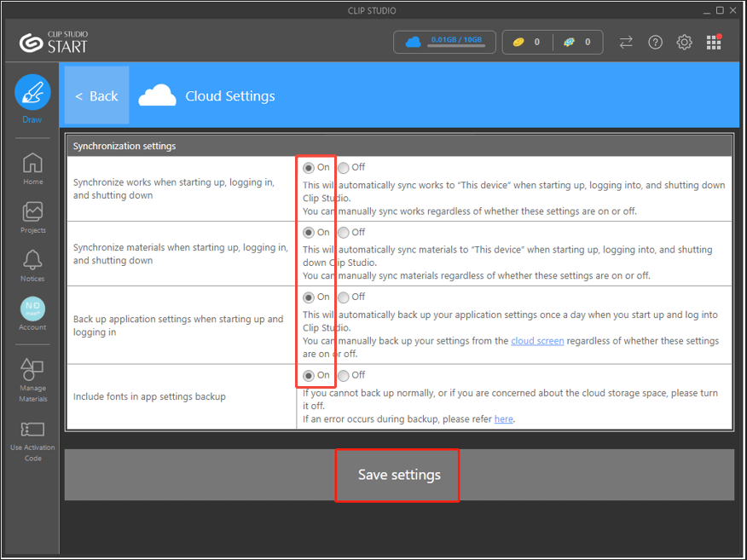The height and width of the screenshot is (560, 747).
Task: Turn off synchronize works on startup
Action: (x=344, y=168)
